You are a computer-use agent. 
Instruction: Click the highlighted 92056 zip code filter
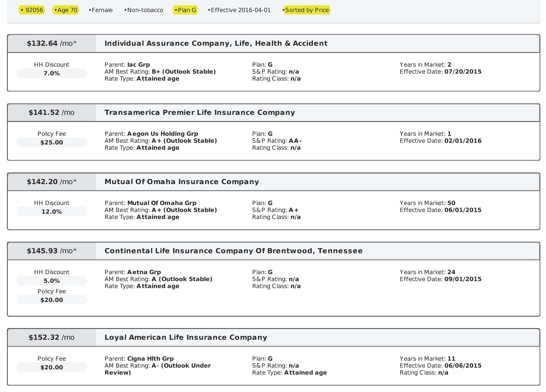(x=32, y=10)
